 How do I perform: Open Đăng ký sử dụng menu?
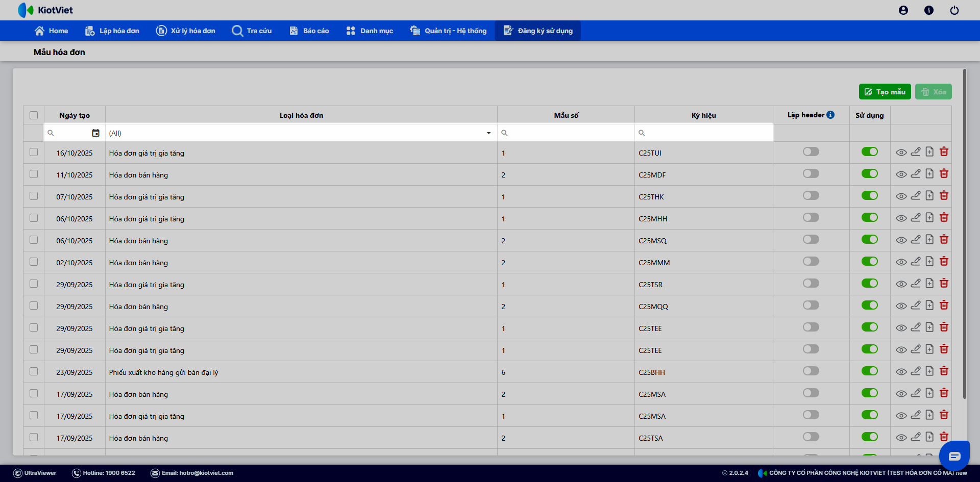[x=537, y=31]
